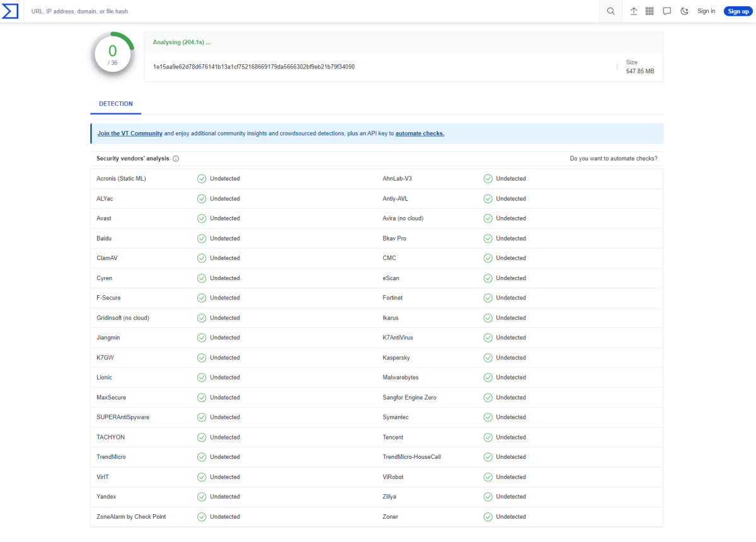The width and height of the screenshot is (756, 542).
Task: Click the Sign up button
Action: pos(738,11)
